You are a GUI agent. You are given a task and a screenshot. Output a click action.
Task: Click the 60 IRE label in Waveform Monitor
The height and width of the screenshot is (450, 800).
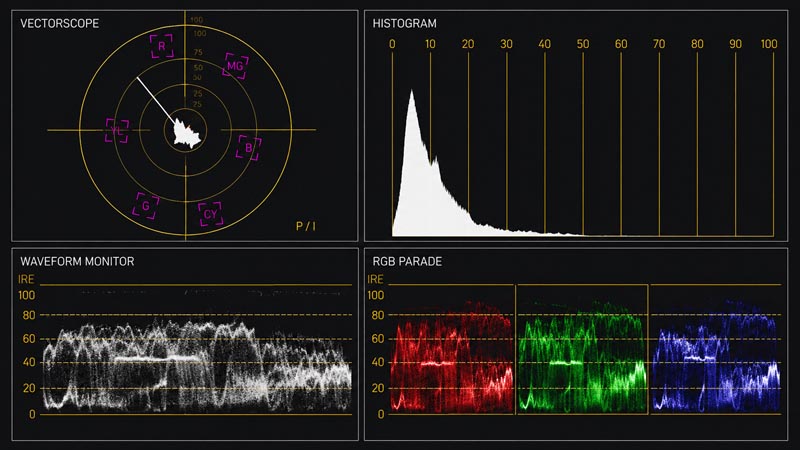[x=29, y=339]
